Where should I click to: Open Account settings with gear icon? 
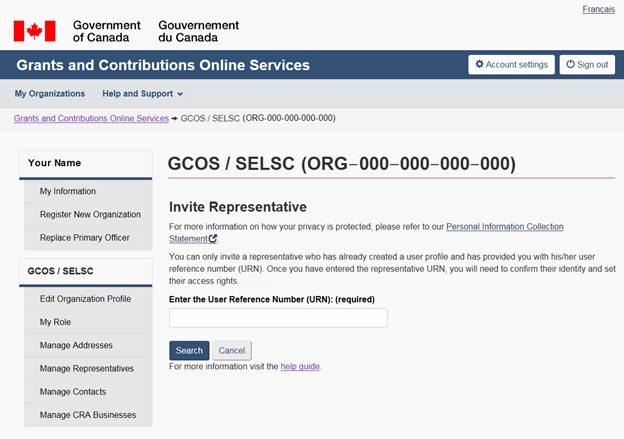(x=511, y=65)
